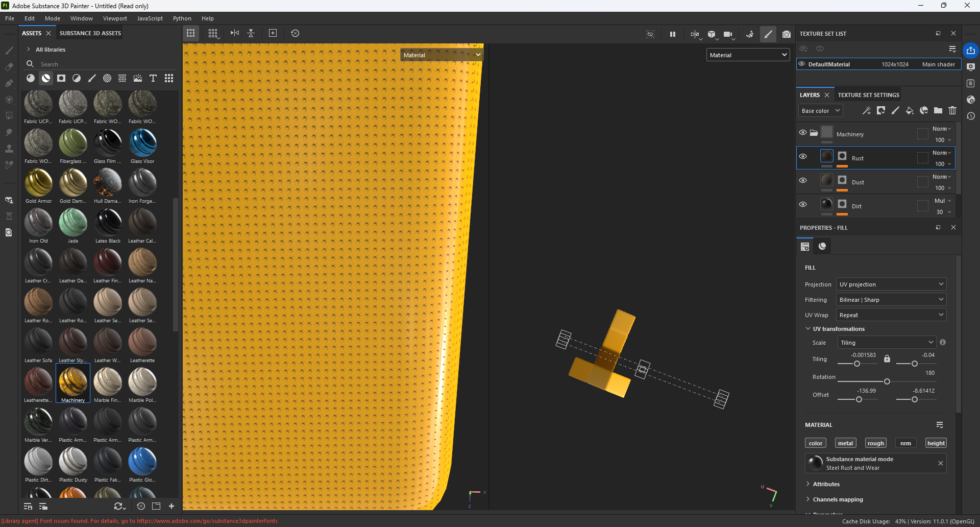This screenshot has width=980, height=527.
Task: Select the Paint brush tool in left toolbar
Action: [x=9, y=51]
